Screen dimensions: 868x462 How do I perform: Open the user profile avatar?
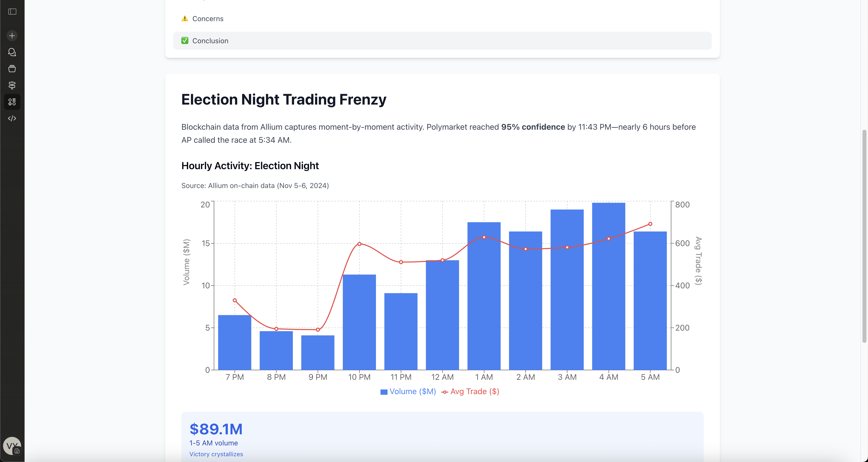[12, 446]
